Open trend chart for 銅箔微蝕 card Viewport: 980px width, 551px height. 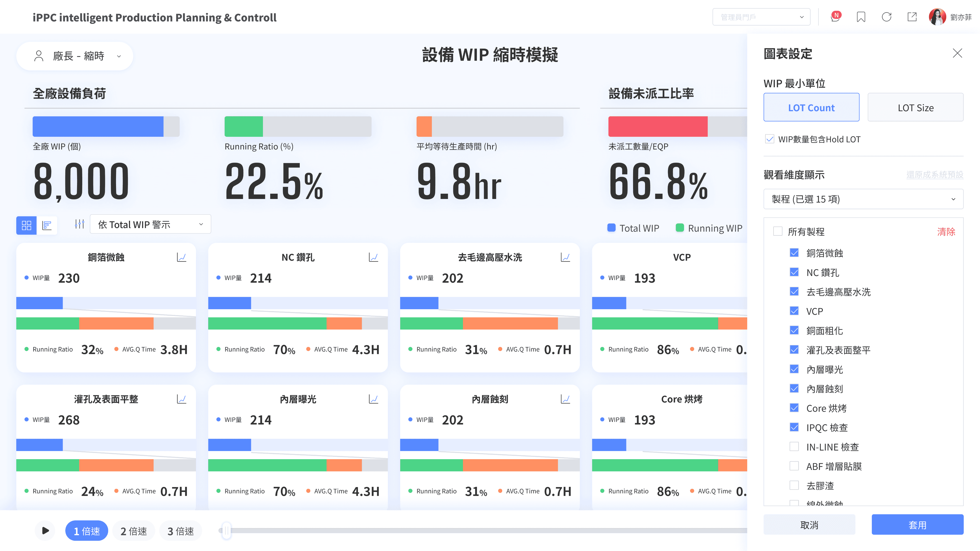[181, 257]
